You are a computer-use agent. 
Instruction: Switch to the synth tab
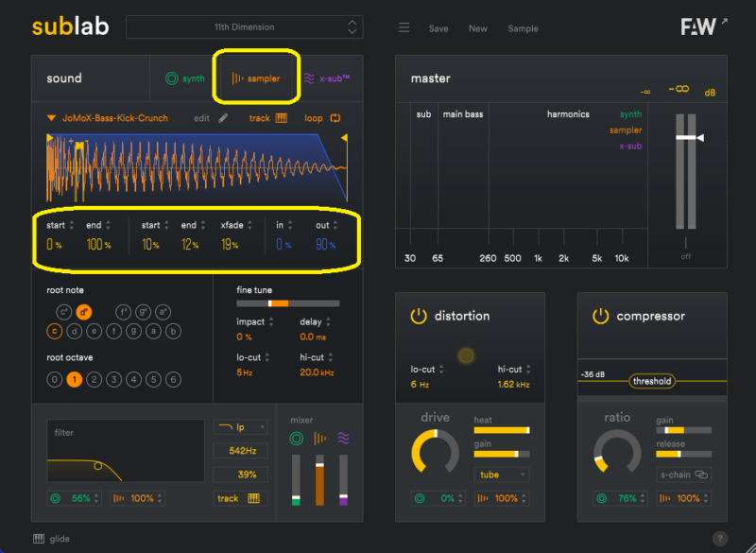click(x=184, y=78)
